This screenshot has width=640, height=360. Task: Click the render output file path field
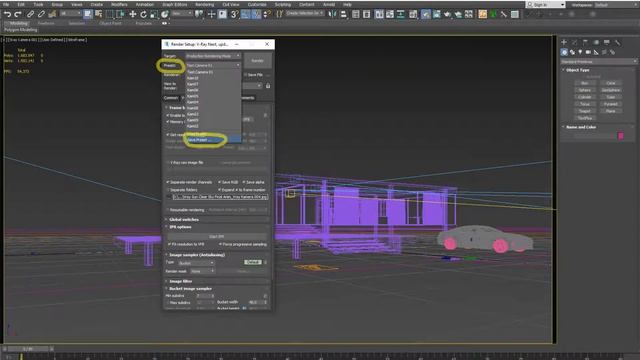[220, 197]
